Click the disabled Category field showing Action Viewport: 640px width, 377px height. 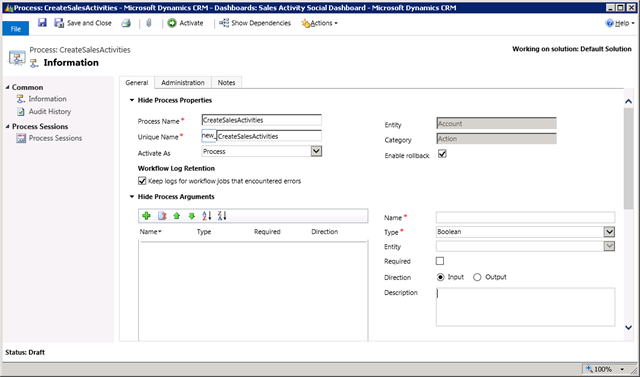pos(496,139)
